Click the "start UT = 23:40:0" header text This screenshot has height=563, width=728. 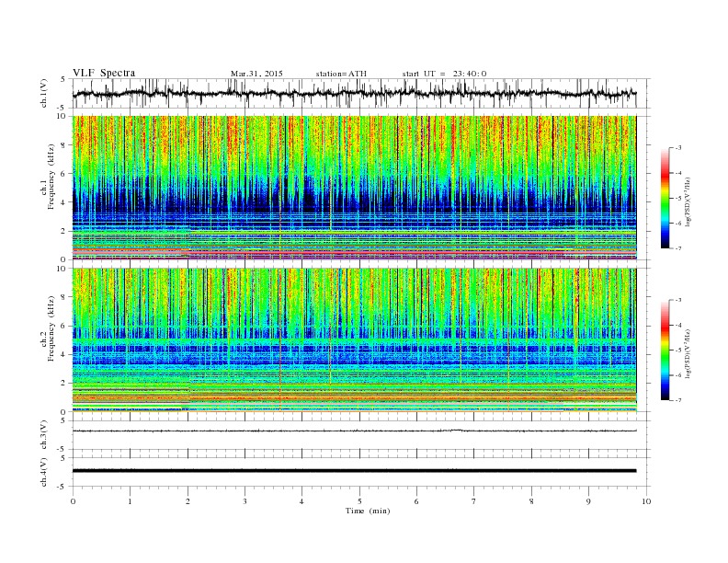444,74
